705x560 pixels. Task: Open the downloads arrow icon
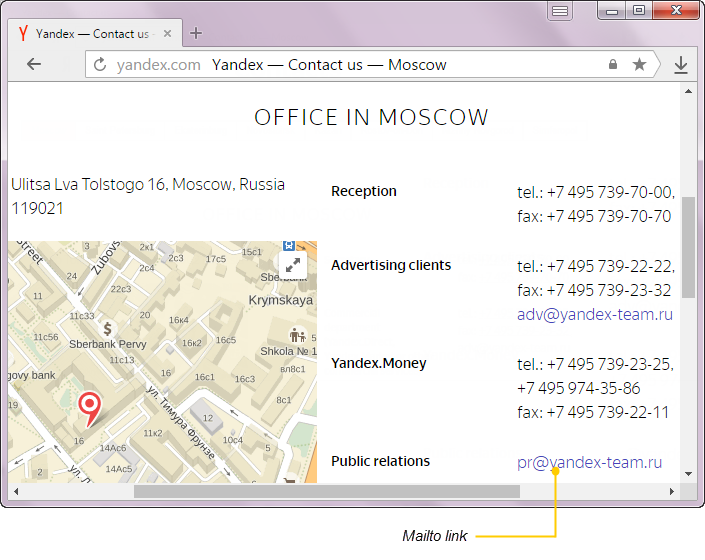pyautogui.click(x=681, y=65)
